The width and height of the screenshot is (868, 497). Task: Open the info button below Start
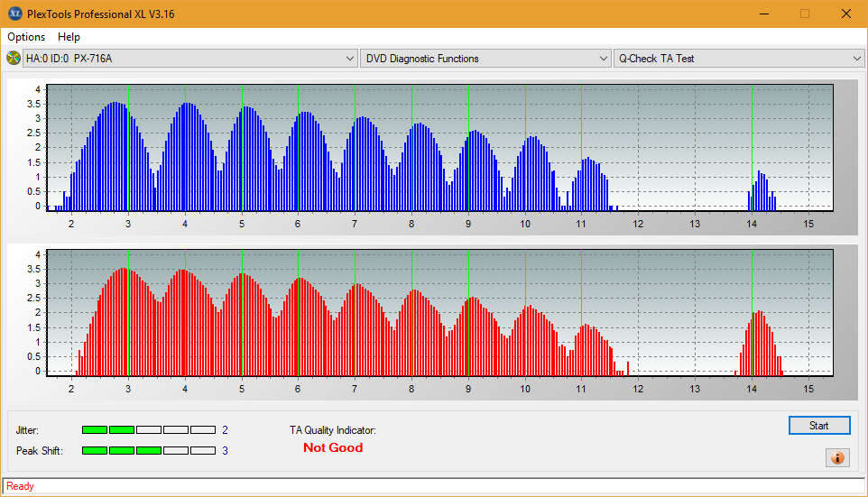pos(837,457)
